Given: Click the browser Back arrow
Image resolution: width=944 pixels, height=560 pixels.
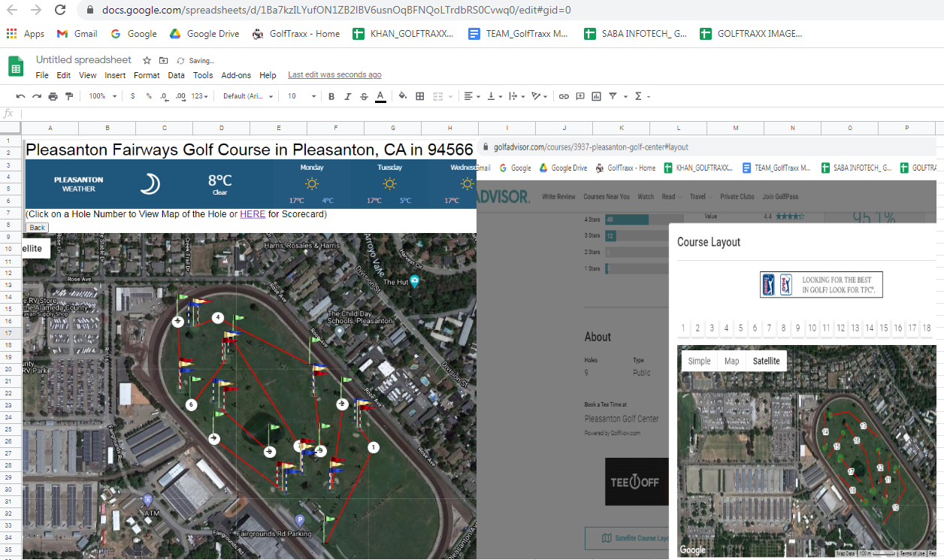Looking at the screenshot, I should [x=12, y=10].
